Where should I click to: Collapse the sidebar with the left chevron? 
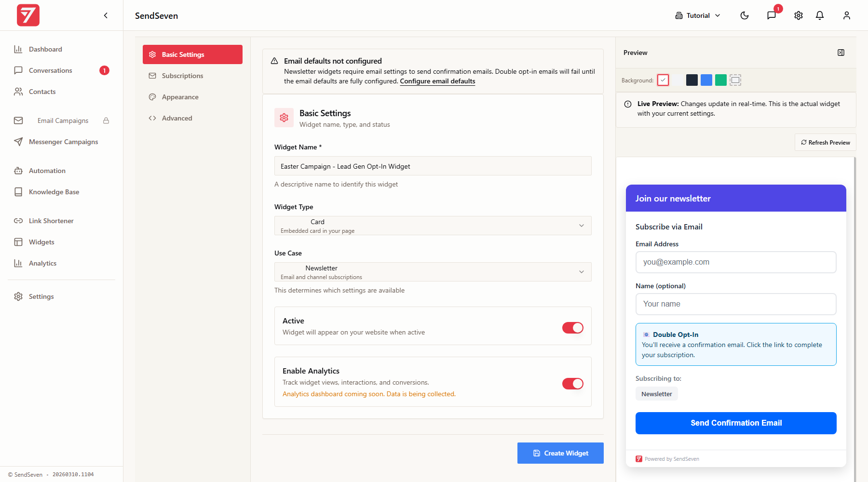point(106,15)
